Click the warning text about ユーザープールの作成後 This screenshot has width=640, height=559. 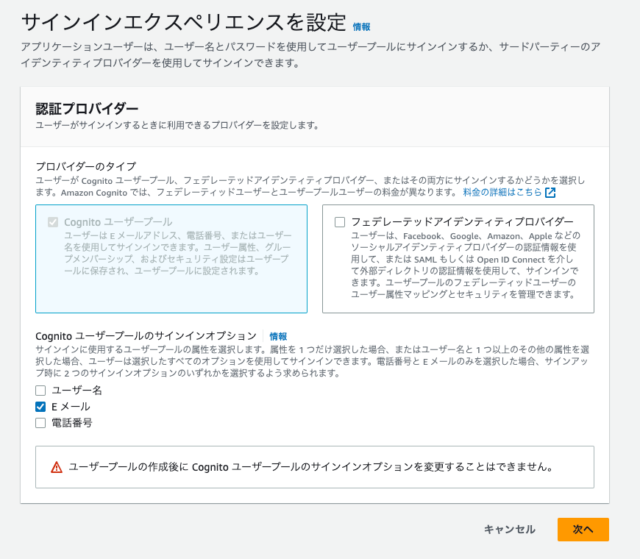coord(311,467)
